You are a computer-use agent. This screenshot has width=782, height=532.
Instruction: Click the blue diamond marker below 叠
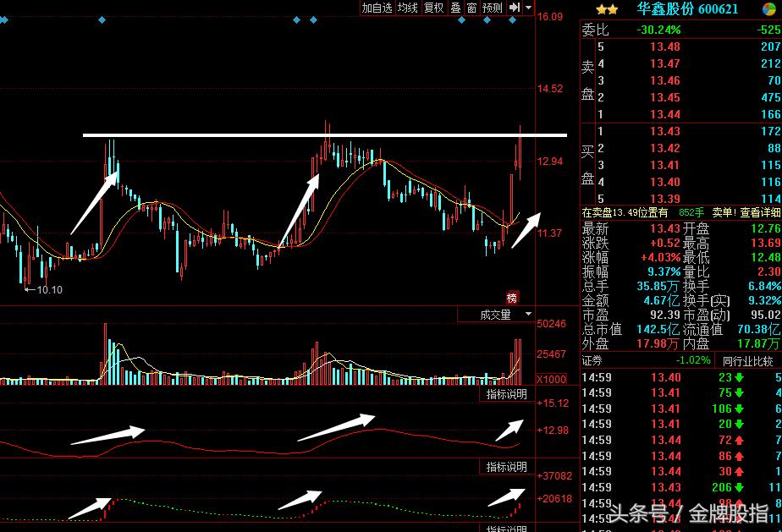461,20
